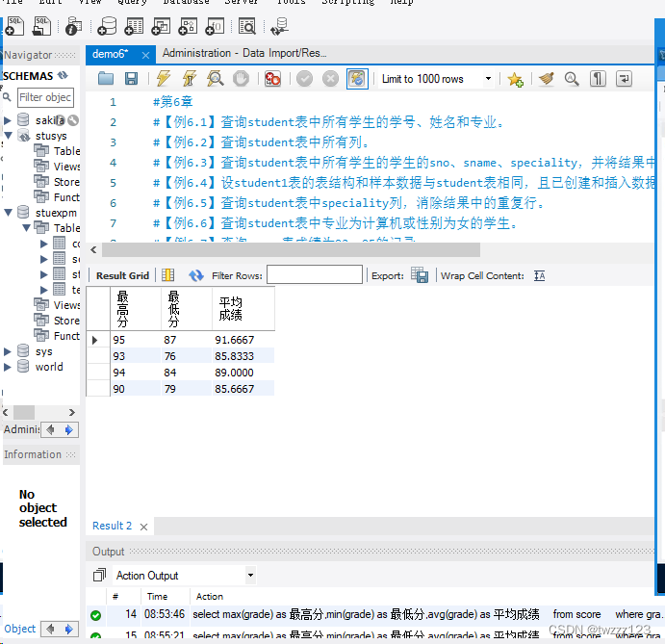Open a script file in editor
The height and width of the screenshot is (644, 665).
(x=106, y=79)
